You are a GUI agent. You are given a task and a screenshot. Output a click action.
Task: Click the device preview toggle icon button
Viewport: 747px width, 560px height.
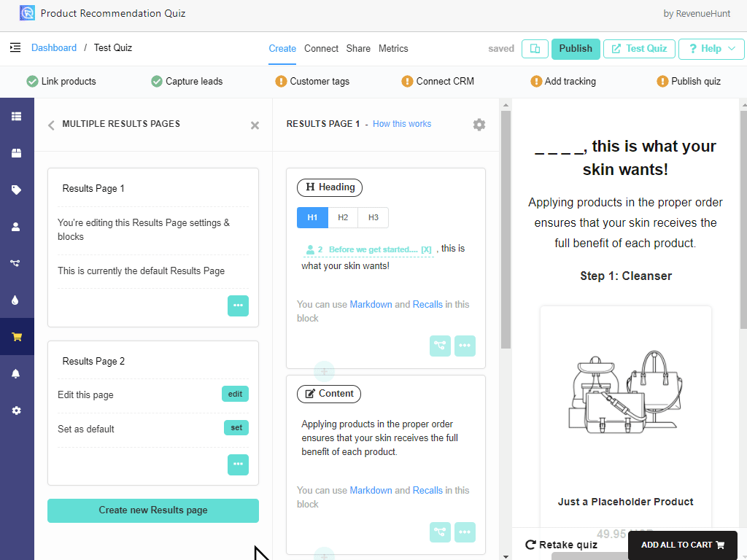click(535, 49)
